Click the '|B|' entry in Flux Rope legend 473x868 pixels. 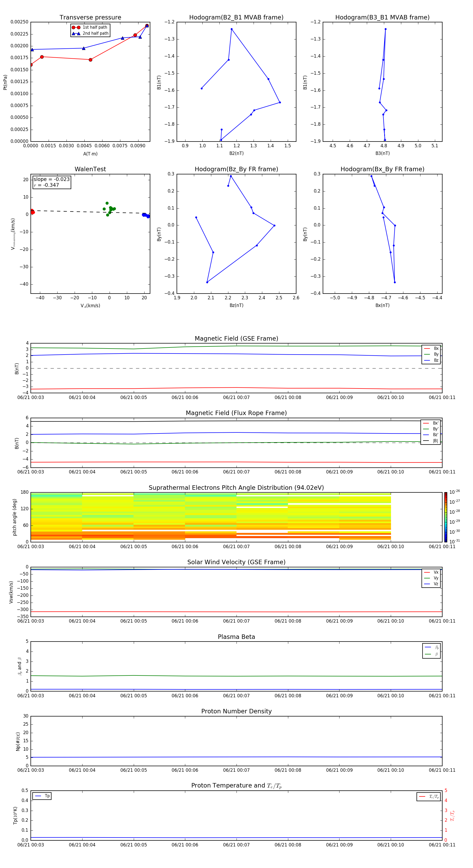431,441
